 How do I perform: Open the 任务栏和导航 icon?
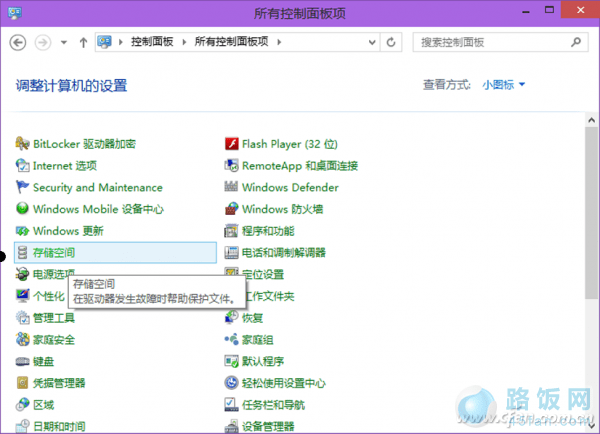pyautogui.click(x=232, y=405)
